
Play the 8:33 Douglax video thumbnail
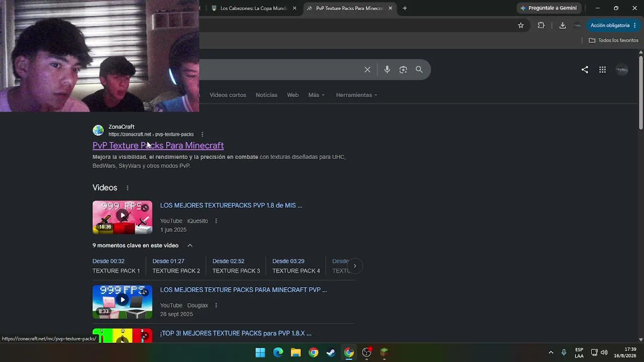(122, 302)
